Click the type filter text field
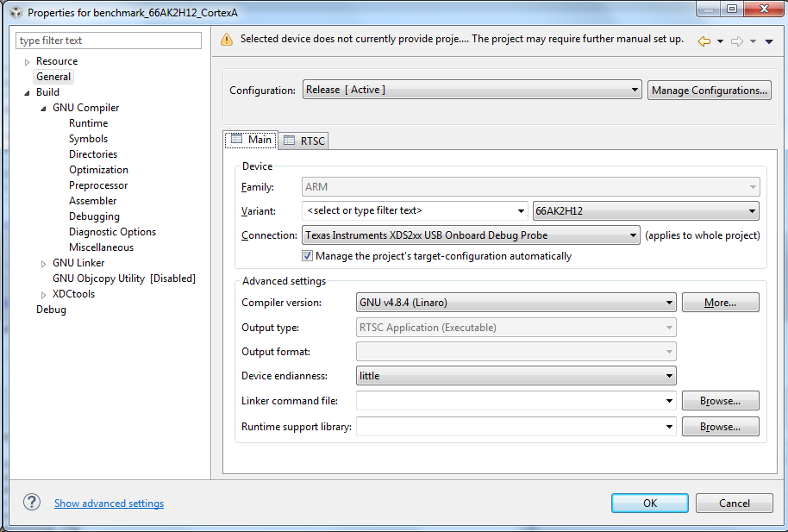 109,41
